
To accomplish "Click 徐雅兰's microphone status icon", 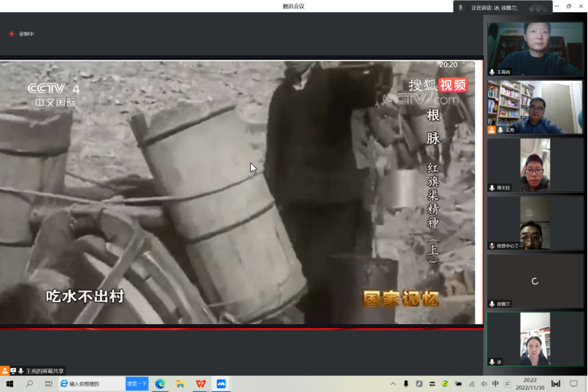I will coord(492,304).
